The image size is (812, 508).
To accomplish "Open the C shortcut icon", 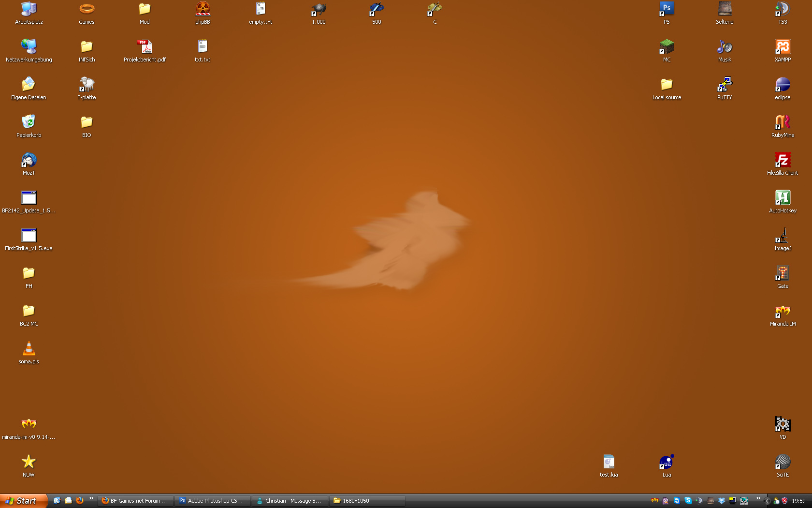I will pyautogui.click(x=435, y=13).
